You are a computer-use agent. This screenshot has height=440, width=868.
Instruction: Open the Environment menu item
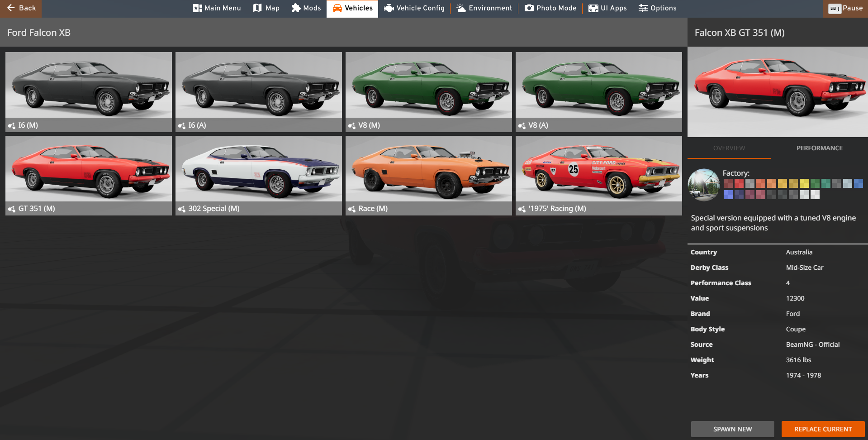[x=484, y=9]
